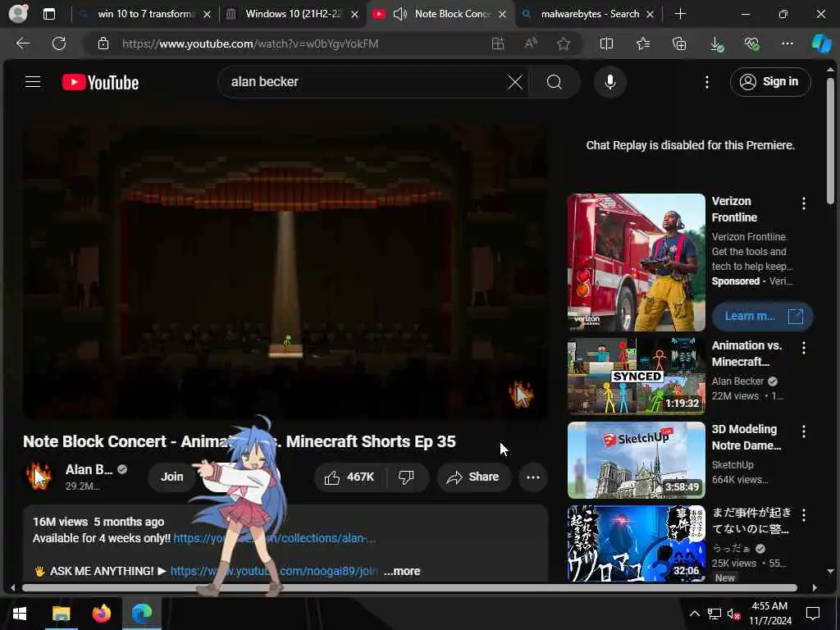Image resolution: width=840 pixels, height=630 pixels.
Task: Open 3D Modeling Notre Dame thumbnail
Action: (x=636, y=459)
